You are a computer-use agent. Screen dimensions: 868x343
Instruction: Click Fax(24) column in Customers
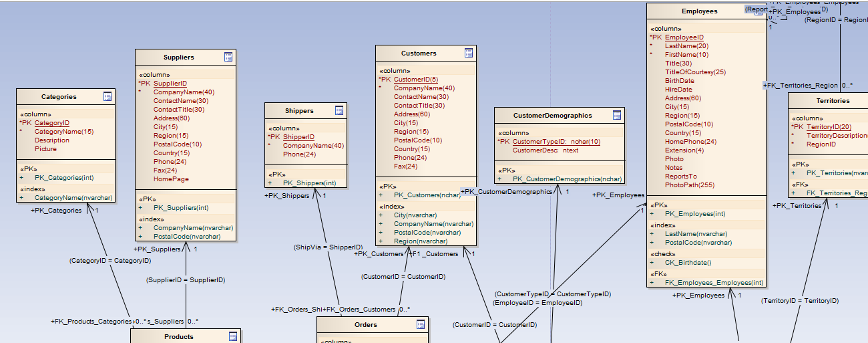pos(406,166)
